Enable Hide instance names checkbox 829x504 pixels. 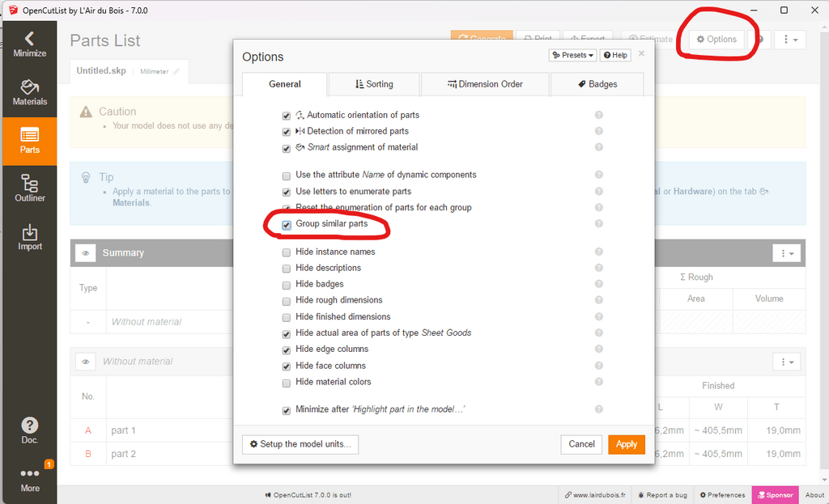287,252
